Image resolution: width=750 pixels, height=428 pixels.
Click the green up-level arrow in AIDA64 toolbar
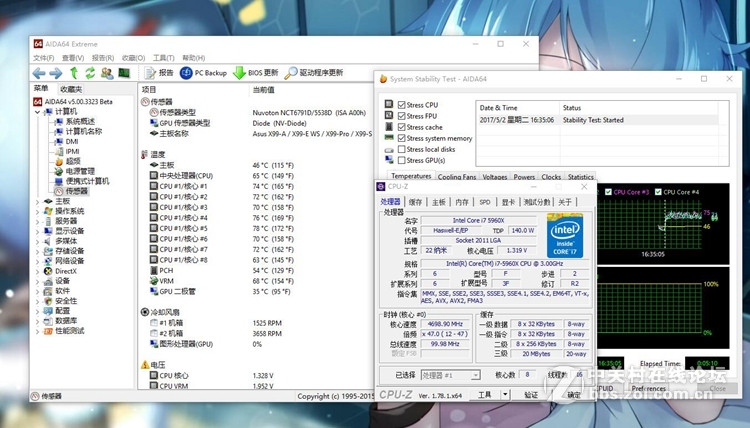click(74, 73)
